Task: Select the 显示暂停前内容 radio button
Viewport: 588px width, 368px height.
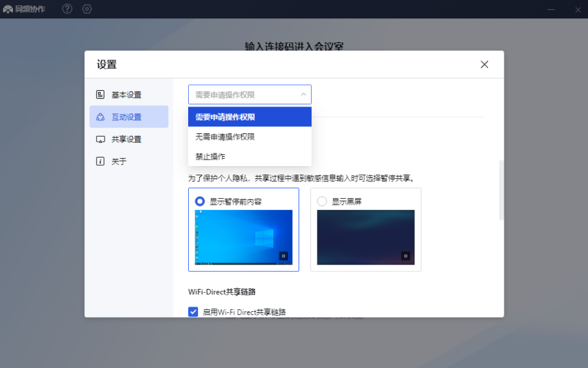Action: [x=200, y=201]
